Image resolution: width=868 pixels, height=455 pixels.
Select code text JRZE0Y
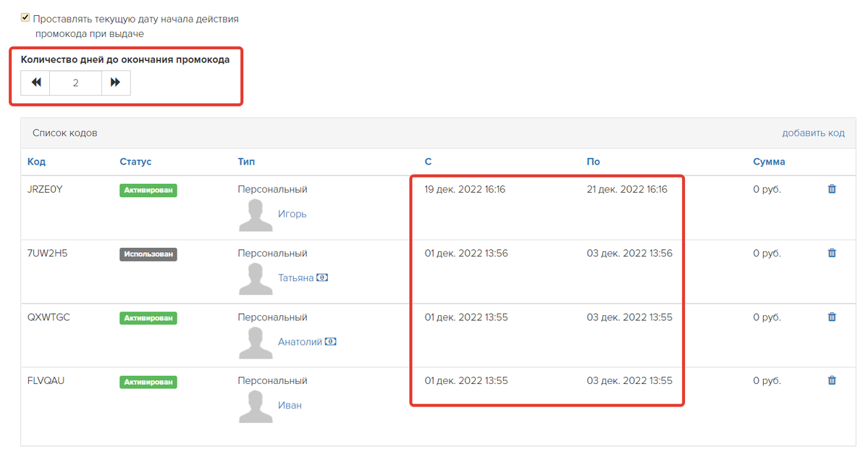pos(45,190)
